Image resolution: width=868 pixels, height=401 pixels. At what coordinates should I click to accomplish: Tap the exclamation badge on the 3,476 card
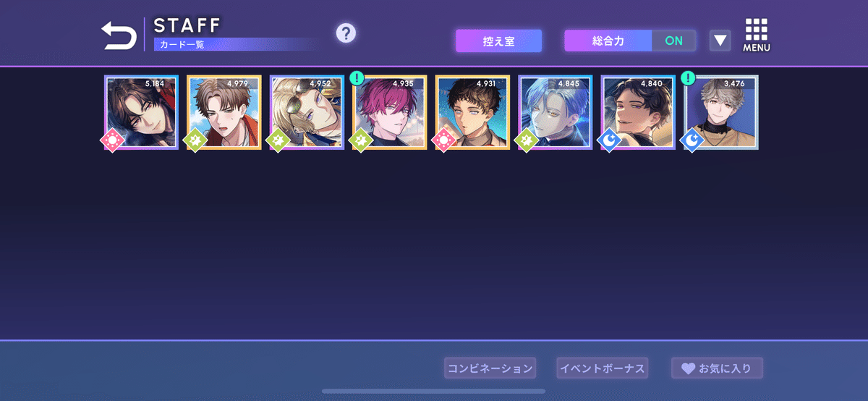coord(690,77)
